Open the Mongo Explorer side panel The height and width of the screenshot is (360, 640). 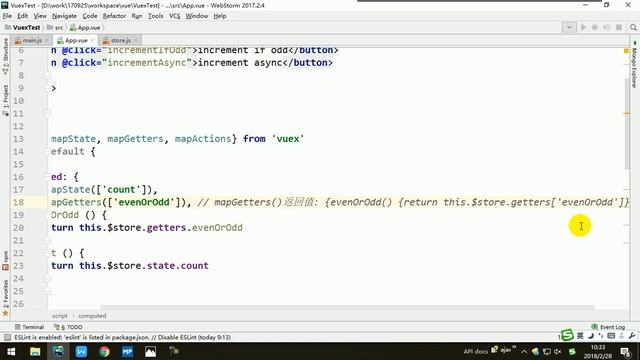tap(634, 64)
